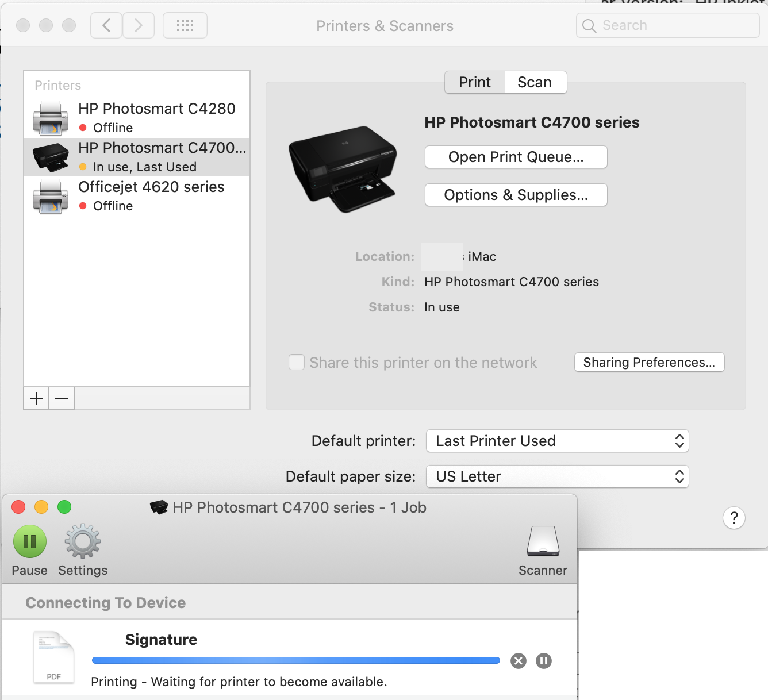Viewport: 768px width, 700px height.
Task: Open Sharing Preferences
Action: [x=650, y=362]
